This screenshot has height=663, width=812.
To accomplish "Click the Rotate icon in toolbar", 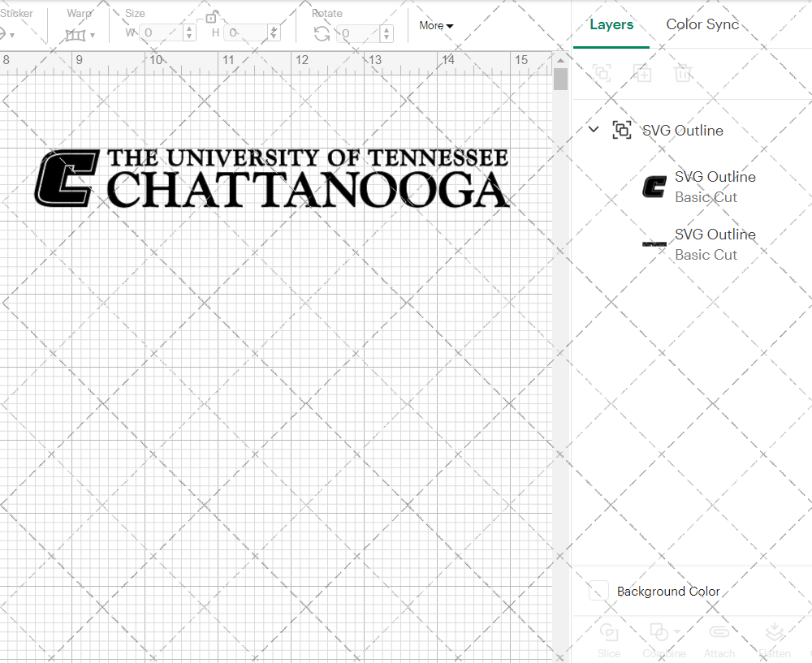I will click(322, 34).
